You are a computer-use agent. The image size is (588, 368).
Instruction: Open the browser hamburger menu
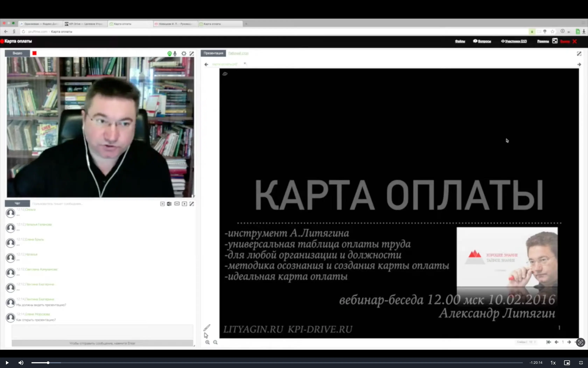583,23
